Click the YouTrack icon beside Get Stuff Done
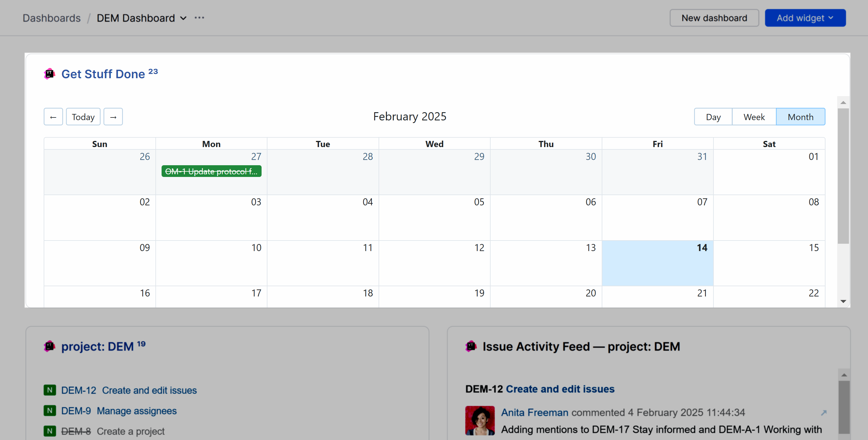This screenshot has width=868, height=440. (x=49, y=74)
